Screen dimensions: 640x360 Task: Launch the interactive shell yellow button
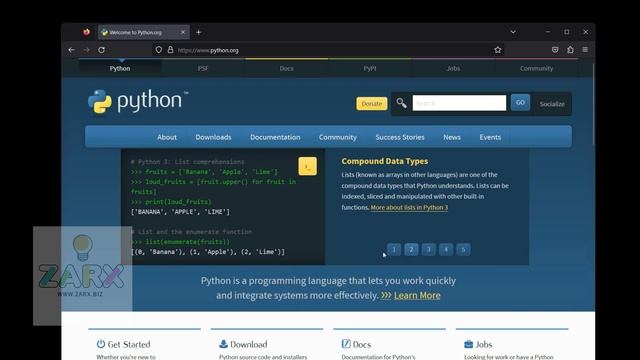[307, 166]
